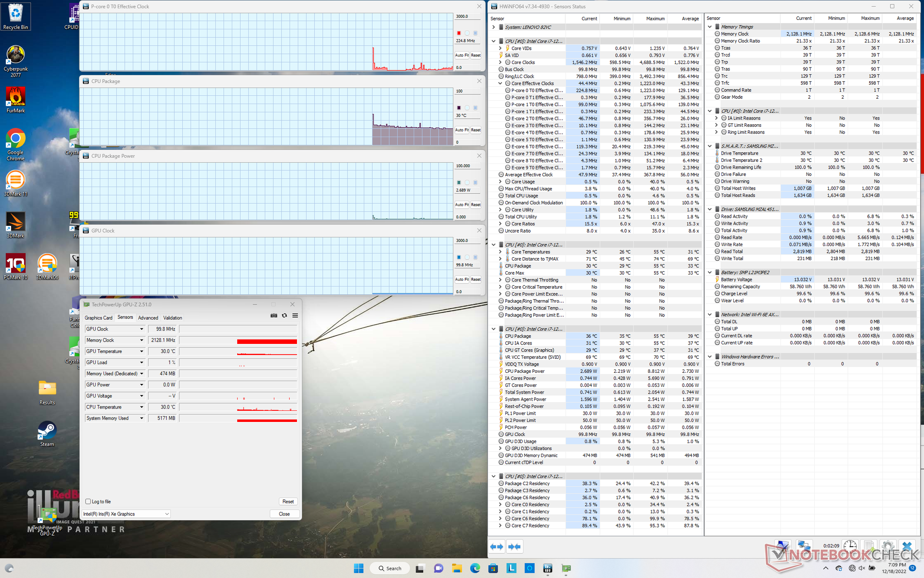Open HWiNFO settings gear icon
Viewport: 924px width, 578px height.
888,546
